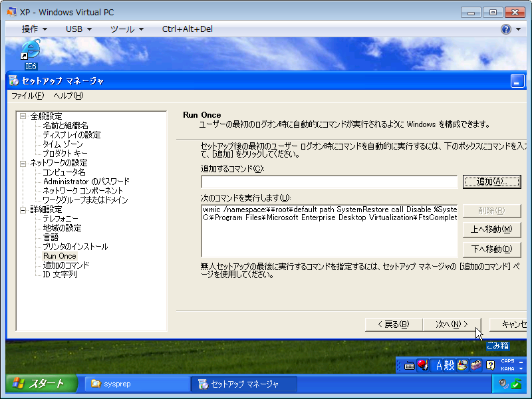The image size is (532, 399).
Task: Select Run Once in the tree
Action: 60,256
